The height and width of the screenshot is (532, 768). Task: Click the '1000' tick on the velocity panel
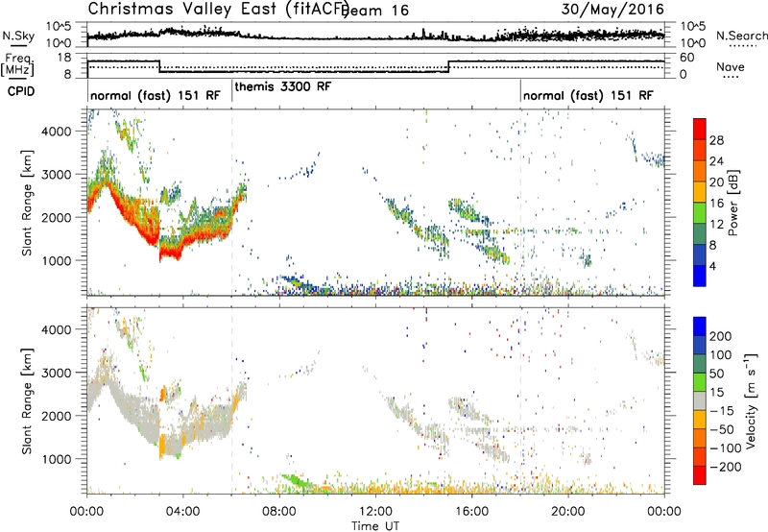(57, 459)
